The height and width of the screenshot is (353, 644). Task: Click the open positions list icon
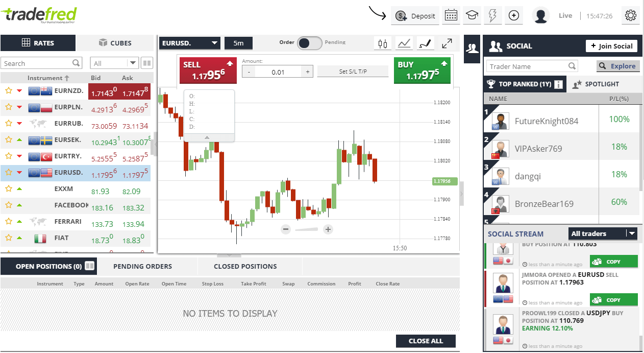(90, 266)
